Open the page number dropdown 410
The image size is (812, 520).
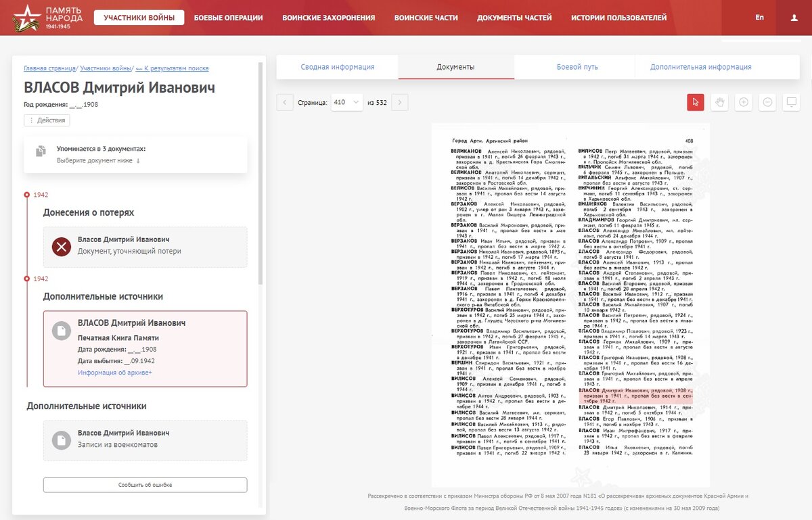click(x=347, y=102)
